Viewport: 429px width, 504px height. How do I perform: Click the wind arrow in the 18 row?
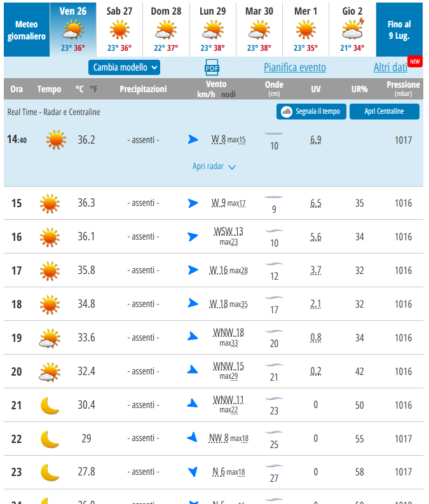pos(193,303)
